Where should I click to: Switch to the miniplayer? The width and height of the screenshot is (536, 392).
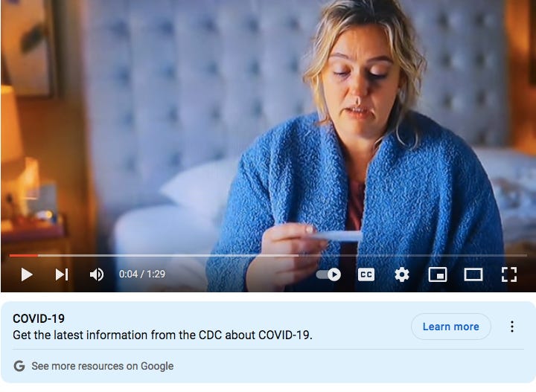(x=438, y=274)
